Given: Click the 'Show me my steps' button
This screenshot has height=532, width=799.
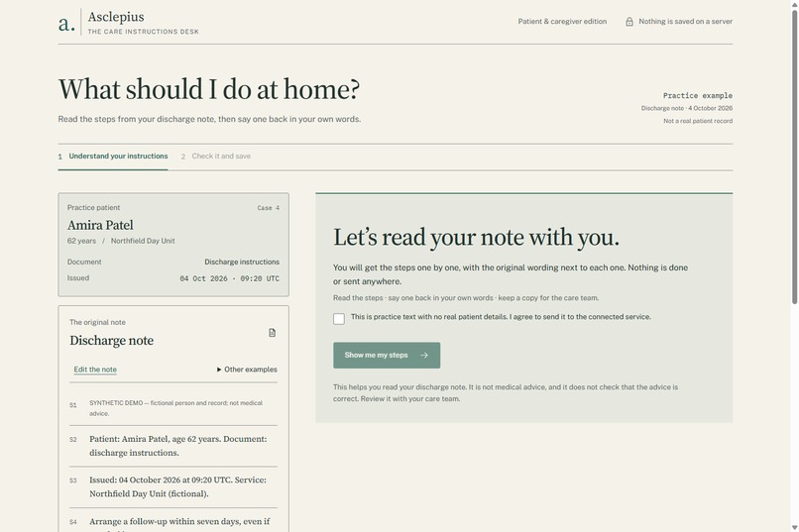Looking at the screenshot, I should [x=387, y=356].
